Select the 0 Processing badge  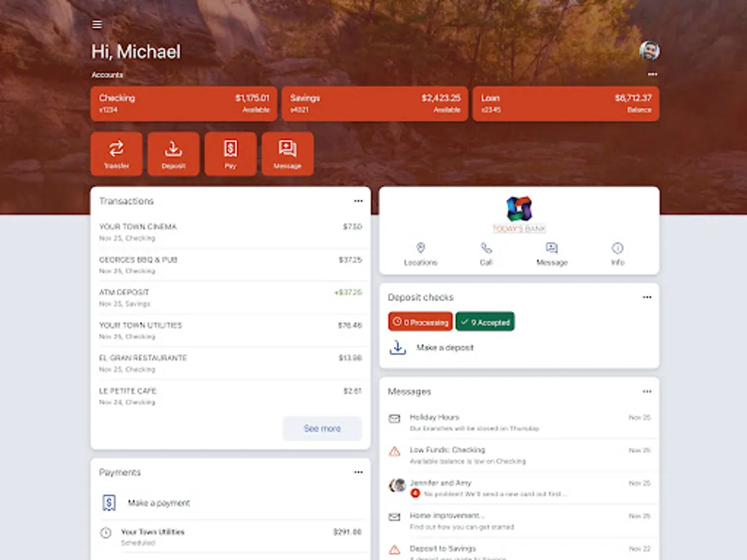(x=421, y=322)
